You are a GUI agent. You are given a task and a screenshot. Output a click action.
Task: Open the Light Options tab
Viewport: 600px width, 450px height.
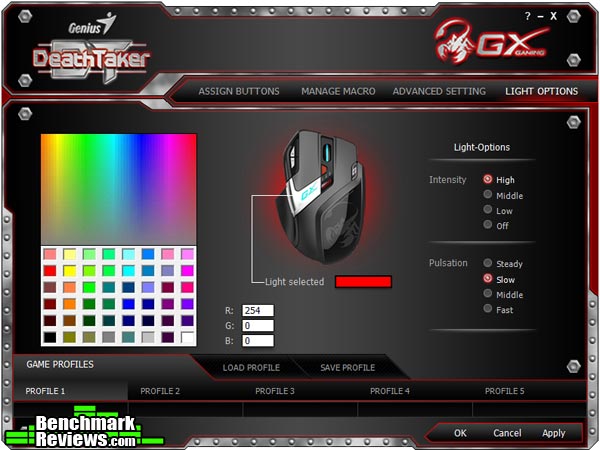[x=541, y=91]
